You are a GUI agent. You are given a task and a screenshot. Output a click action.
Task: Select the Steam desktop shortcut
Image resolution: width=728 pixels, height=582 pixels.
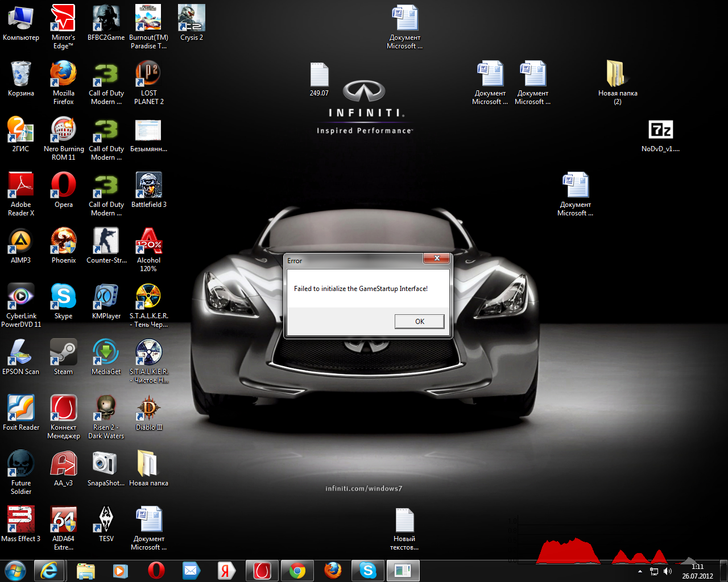tap(63, 357)
